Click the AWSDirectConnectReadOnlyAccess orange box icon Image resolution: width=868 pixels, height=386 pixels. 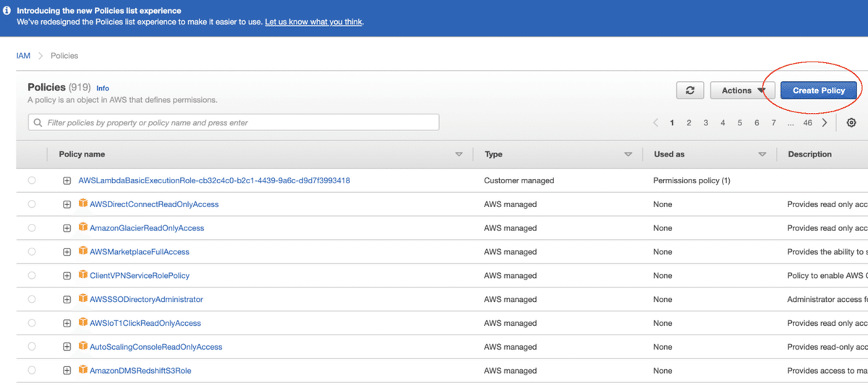click(83, 204)
